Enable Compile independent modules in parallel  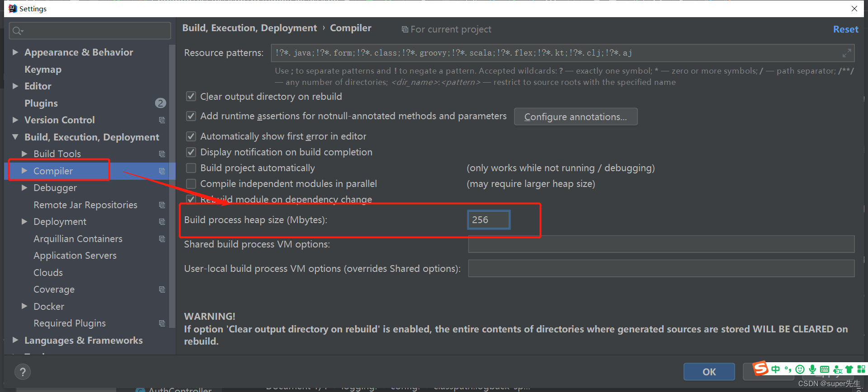[x=191, y=184]
